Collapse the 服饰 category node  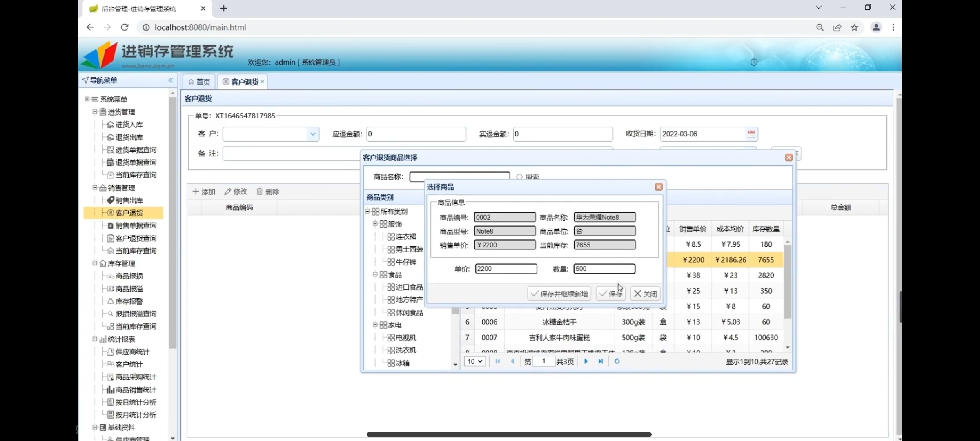pos(375,224)
